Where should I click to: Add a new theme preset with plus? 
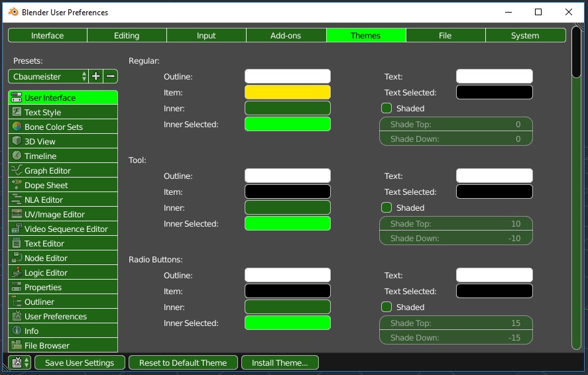coord(96,76)
